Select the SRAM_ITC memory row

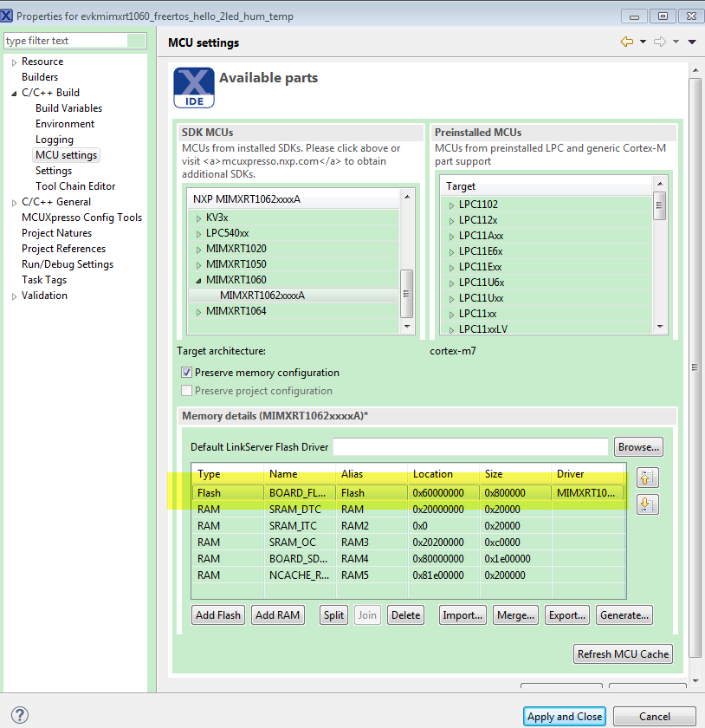point(409,526)
